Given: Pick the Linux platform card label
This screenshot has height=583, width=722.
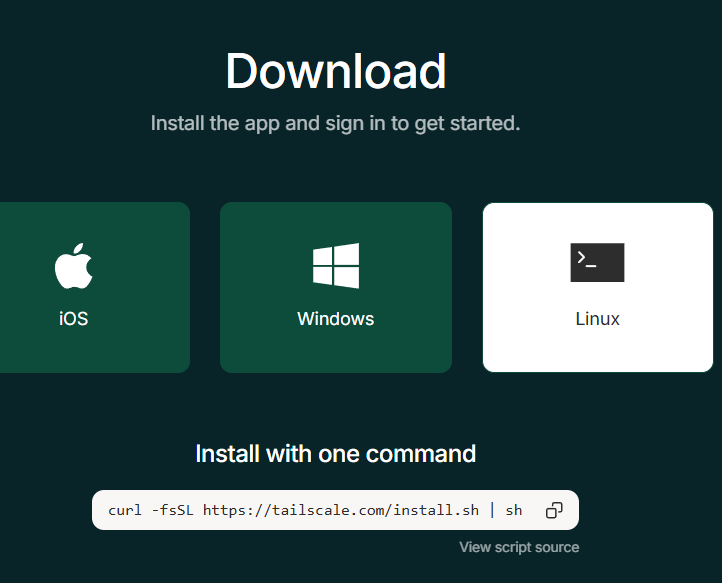Looking at the screenshot, I should click(x=597, y=319).
